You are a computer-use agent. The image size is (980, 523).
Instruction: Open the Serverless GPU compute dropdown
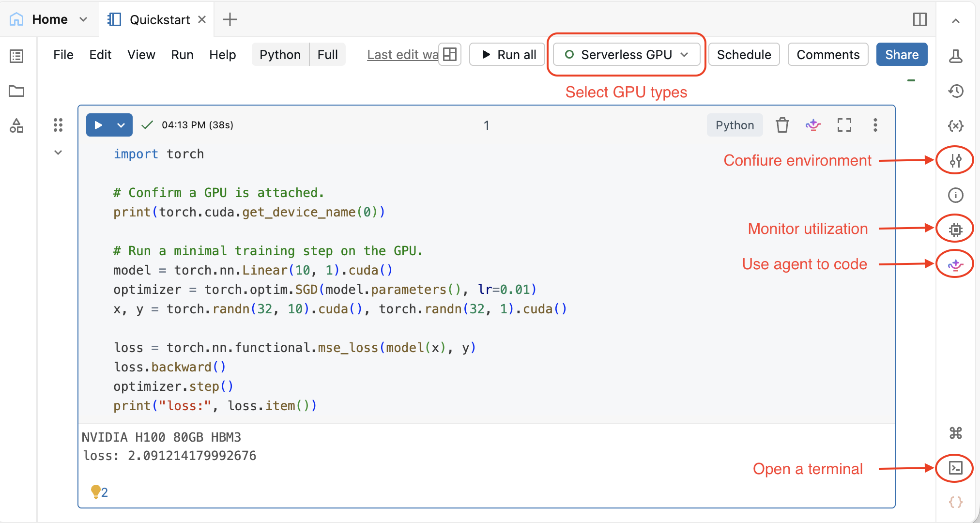(627, 54)
